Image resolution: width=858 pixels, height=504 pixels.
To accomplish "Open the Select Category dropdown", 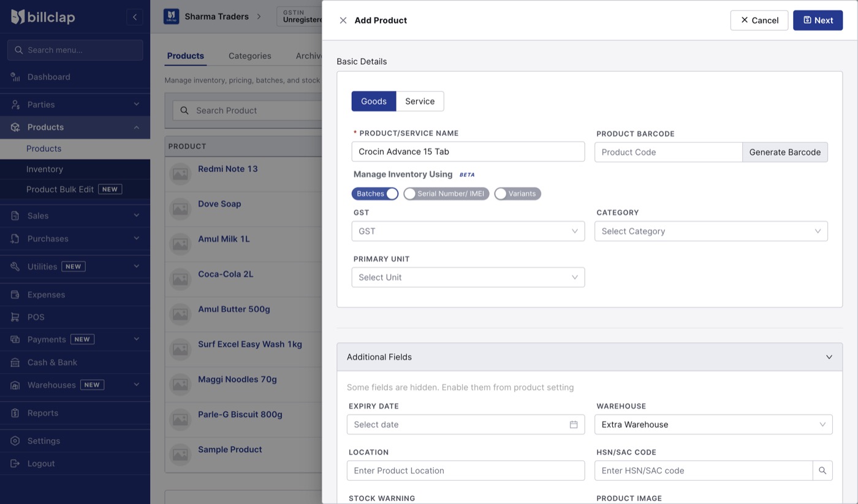I will (711, 231).
